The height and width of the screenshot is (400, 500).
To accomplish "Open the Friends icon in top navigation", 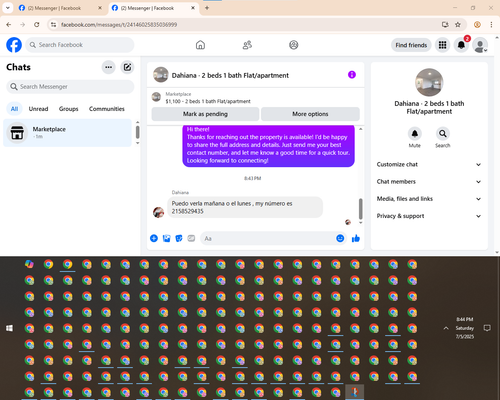I will [x=247, y=45].
